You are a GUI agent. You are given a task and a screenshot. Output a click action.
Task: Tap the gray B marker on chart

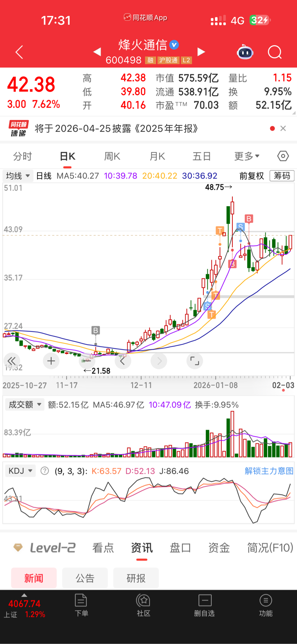point(96,330)
